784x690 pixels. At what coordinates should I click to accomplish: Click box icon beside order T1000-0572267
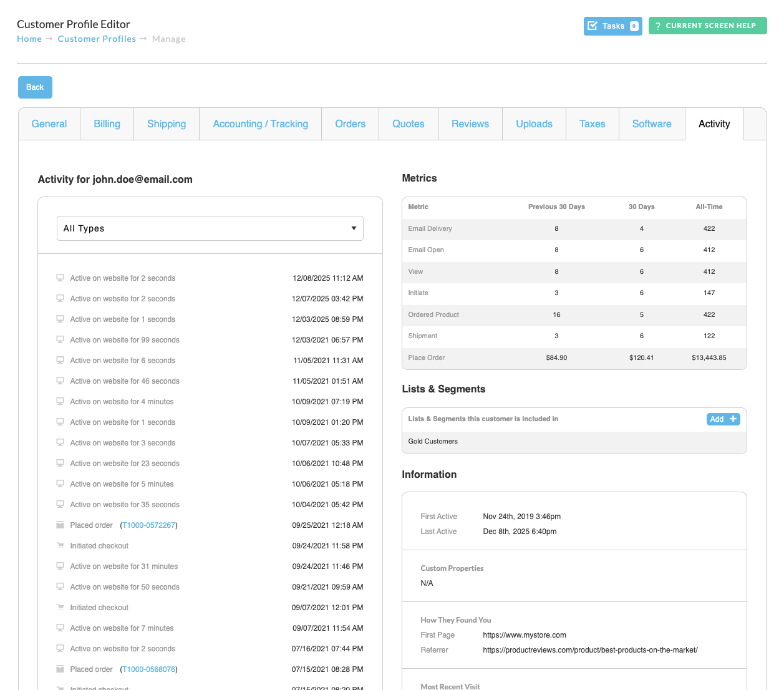pos(60,525)
